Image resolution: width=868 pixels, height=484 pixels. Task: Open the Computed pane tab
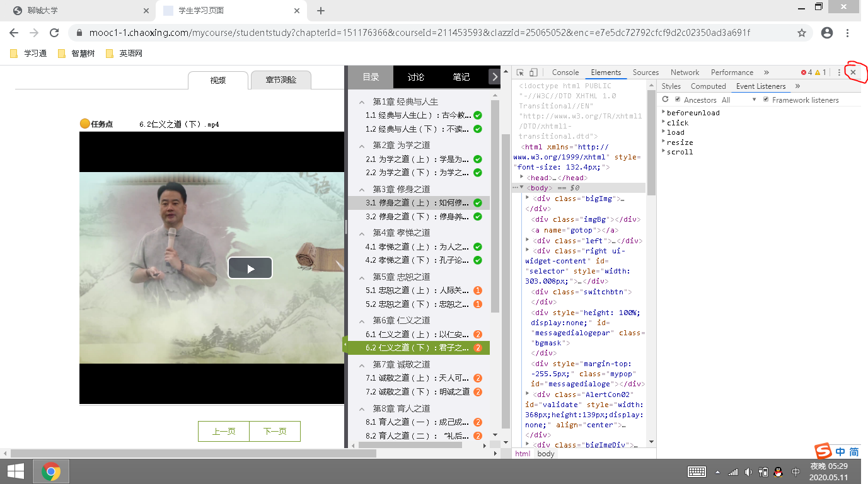pyautogui.click(x=709, y=86)
